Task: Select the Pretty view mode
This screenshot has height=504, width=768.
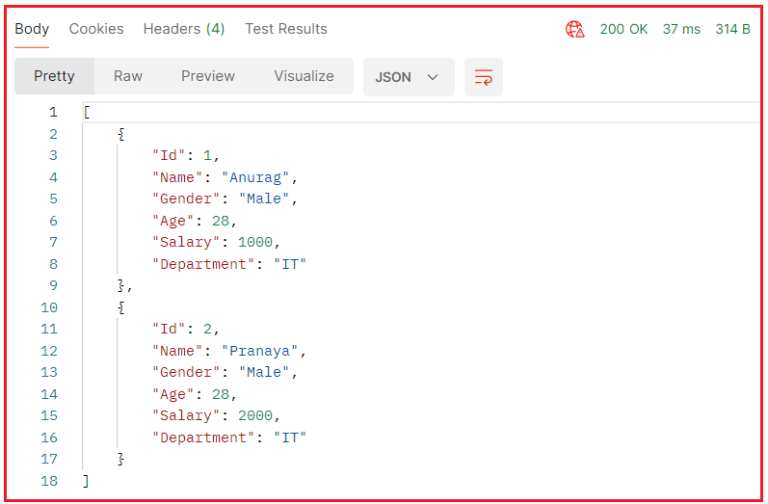Action: coord(54,76)
